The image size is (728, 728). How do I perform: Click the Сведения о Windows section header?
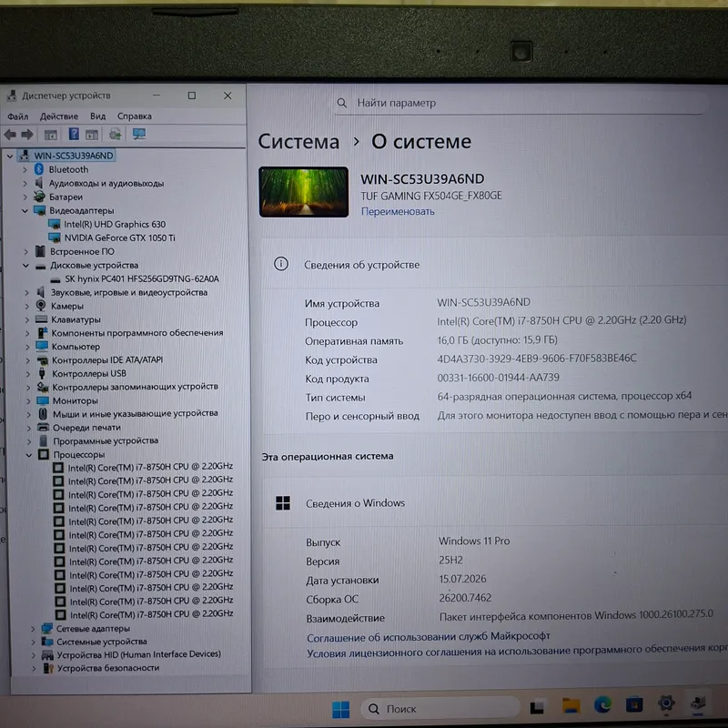355,503
